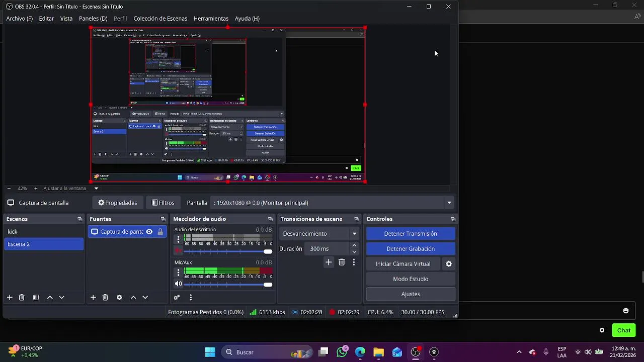Screen dimensions: 644x362
Task: Undock the Mezclador de audio panel
Action: (270, 219)
